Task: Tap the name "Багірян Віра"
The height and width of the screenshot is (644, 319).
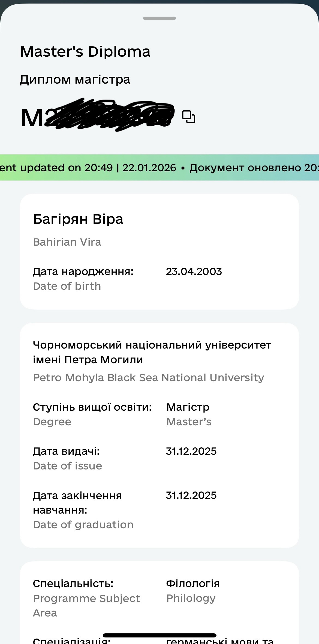Action: [78, 219]
